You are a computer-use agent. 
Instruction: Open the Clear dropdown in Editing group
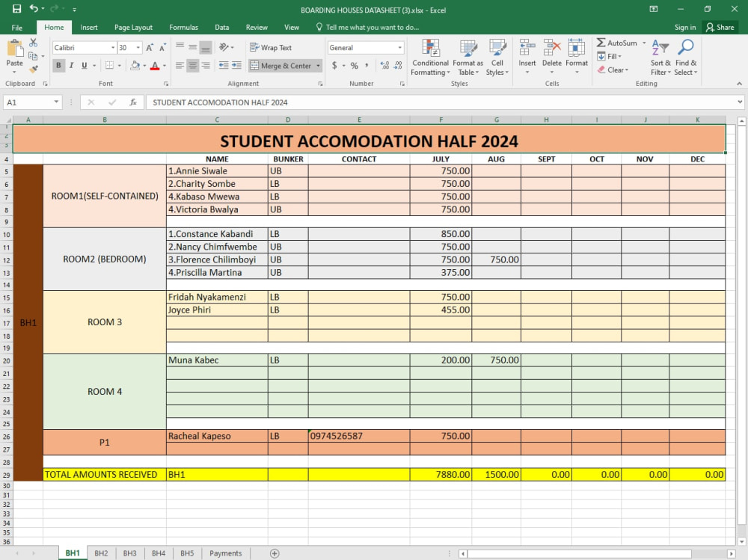pos(613,70)
